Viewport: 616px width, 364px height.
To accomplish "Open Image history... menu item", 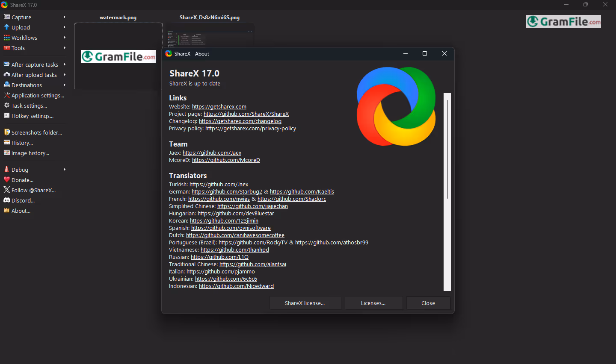I will pos(34,153).
